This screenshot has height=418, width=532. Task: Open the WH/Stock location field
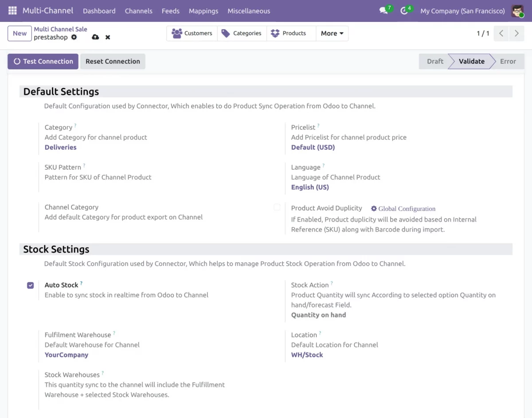pyautogui.click(x=307, y=355)
